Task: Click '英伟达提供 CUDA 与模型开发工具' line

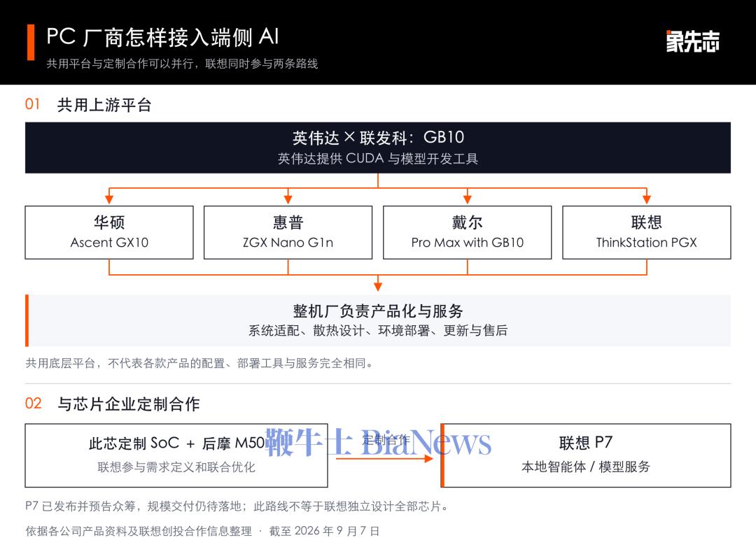Action: coord(378,159)
